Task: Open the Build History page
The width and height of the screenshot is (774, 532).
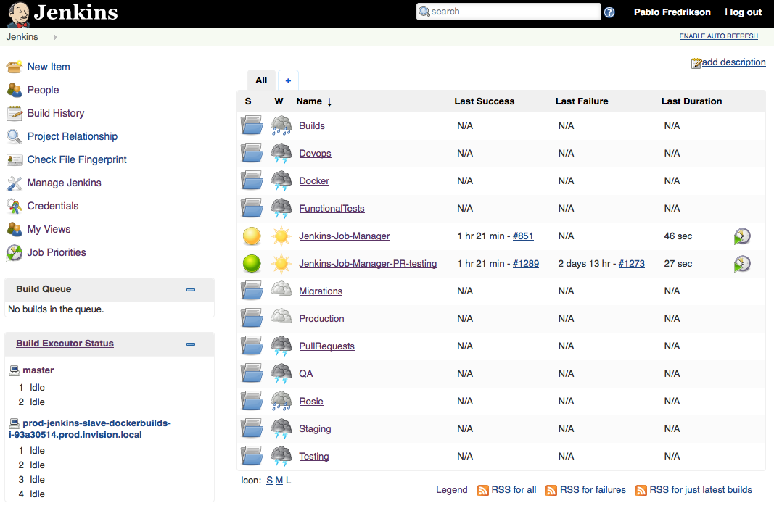Action: click(x=56, y=113)
